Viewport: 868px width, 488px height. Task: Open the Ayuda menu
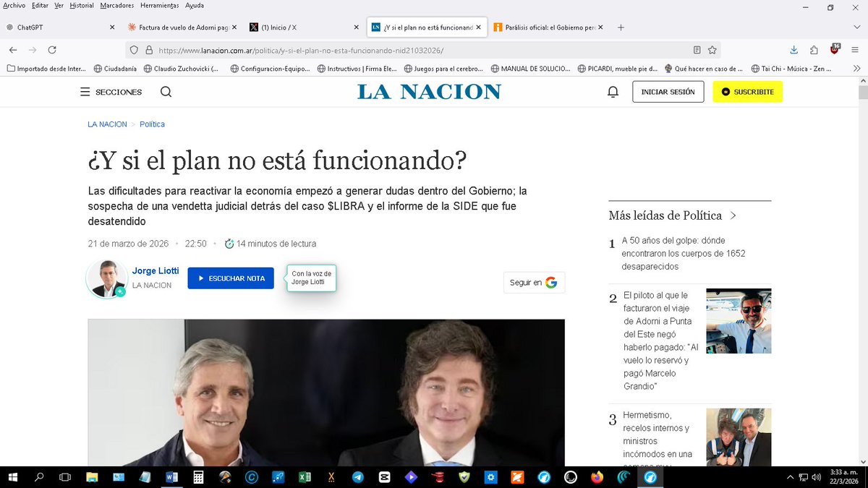tap(195, 6)
